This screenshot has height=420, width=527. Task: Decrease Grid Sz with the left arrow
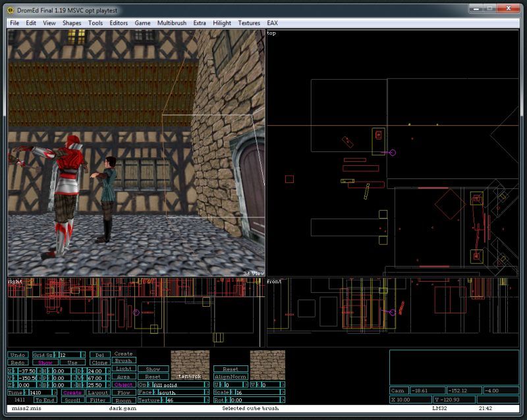[x=56, y=355]
